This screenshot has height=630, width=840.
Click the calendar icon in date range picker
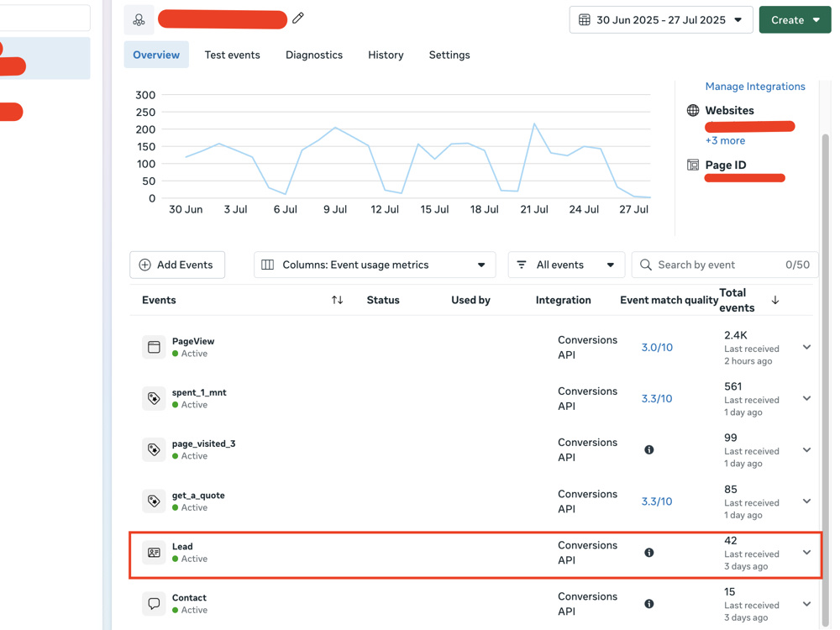[585, 20]
